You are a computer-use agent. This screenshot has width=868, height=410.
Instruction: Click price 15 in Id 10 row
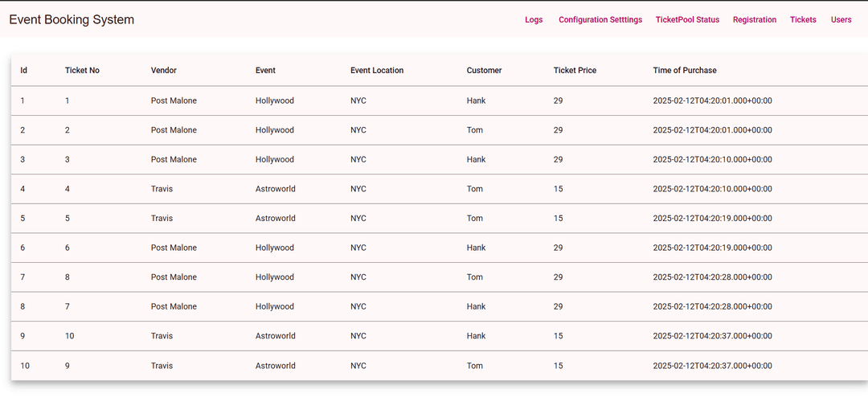point(558,366)
